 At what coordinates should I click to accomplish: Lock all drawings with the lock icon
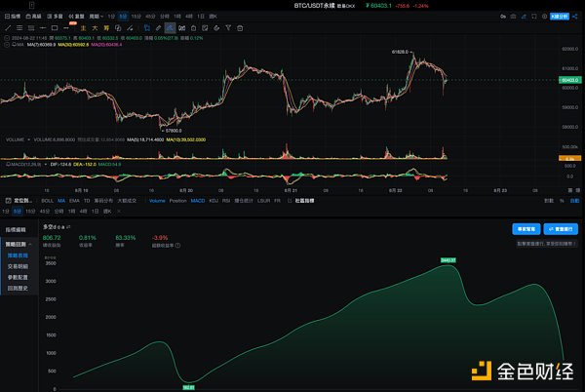tap(193, 28)
